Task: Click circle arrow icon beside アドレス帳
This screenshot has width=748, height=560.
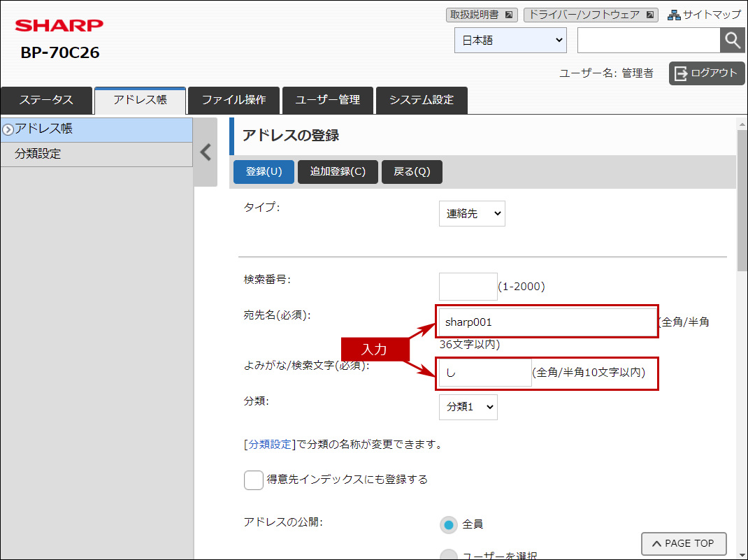Action: [8, 129]
